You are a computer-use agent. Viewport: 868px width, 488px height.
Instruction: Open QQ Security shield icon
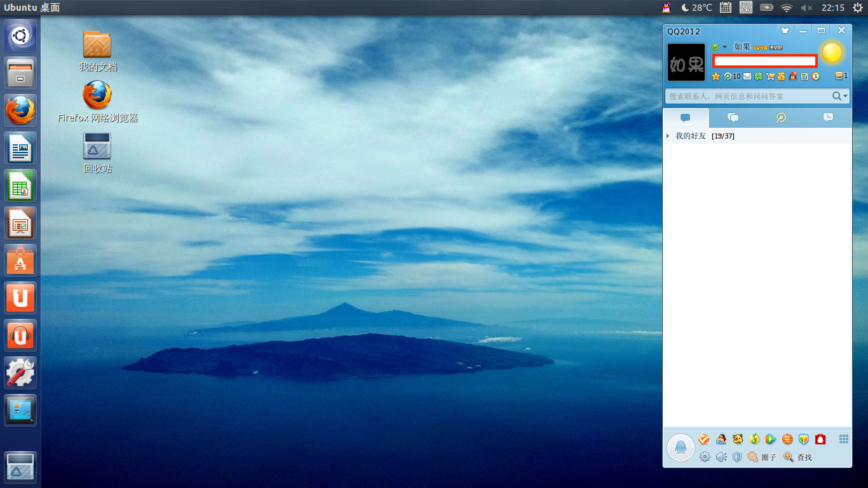click(737, 457)
